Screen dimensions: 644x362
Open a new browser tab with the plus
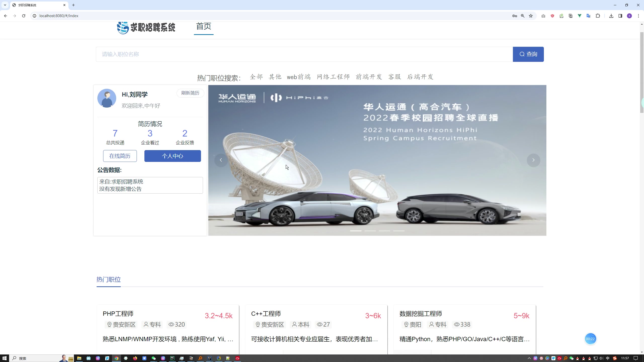[73, 5]
